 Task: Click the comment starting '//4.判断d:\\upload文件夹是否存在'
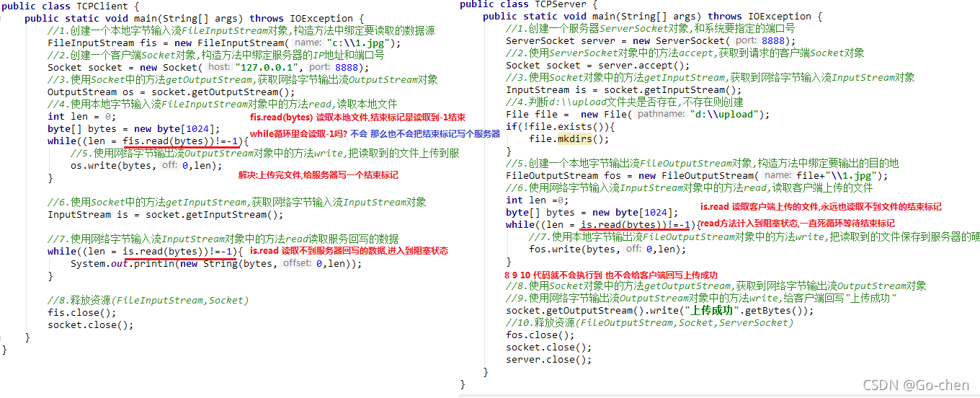click(624, 102)
